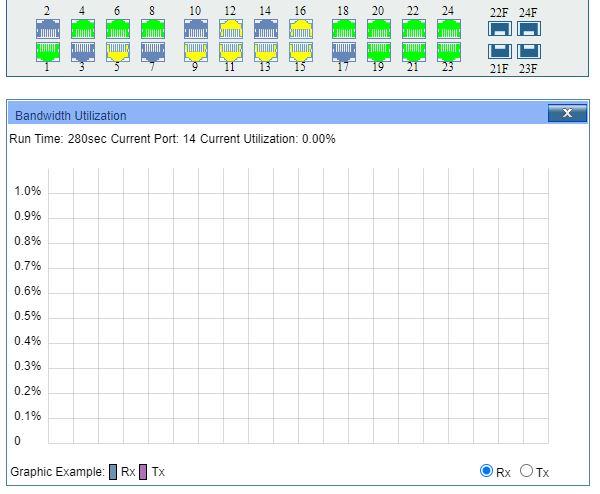The width and height of the screenshot is (600, 494).
Task: Choose the Tx radio button
Action: tap(526, 471)
